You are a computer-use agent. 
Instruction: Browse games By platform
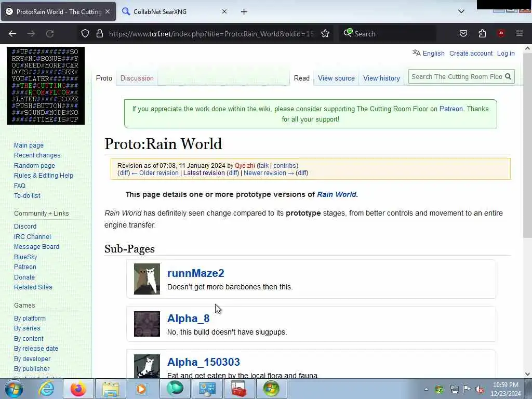[x=30, y=318]
